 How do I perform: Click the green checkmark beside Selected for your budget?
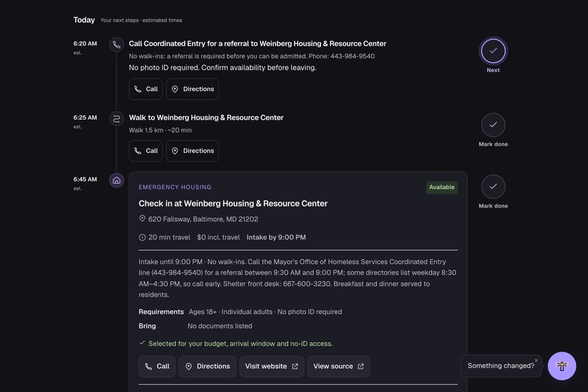click(142, 343)
